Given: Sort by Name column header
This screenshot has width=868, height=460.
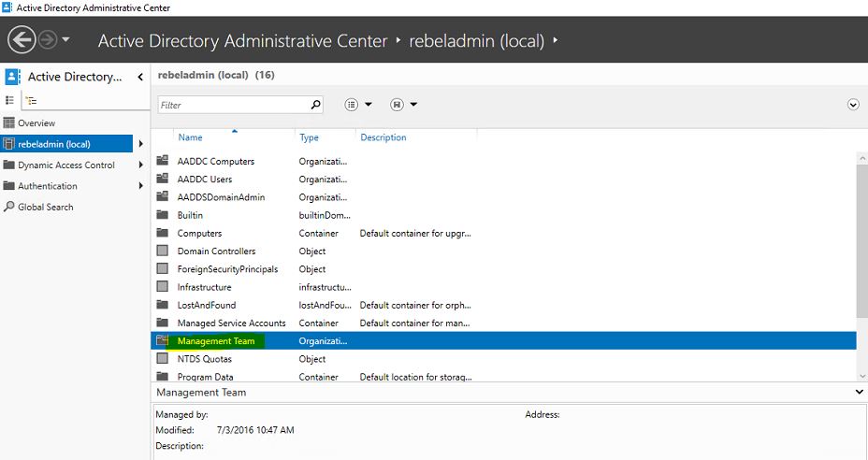Looking at the screenshot, I should click(191, 137).
